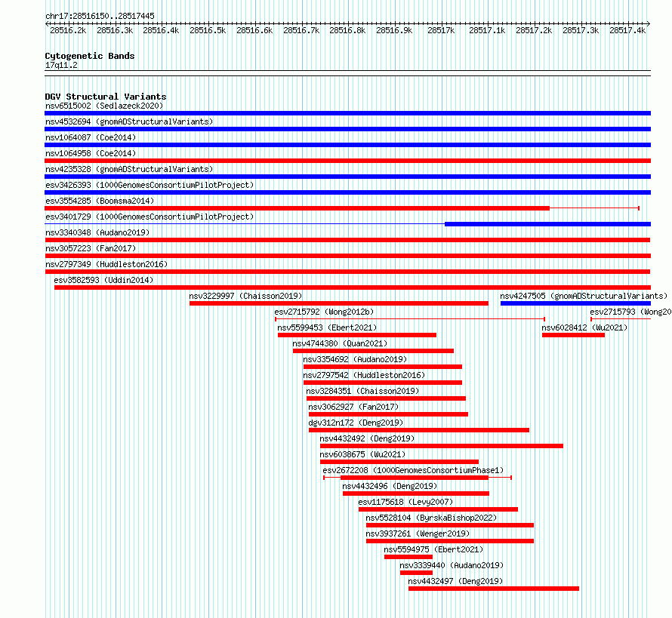Image resolution: width=672 pixels, height=618 pixels.
Task: Click the 28517k ruler tick label
Action: click(441, 30)
